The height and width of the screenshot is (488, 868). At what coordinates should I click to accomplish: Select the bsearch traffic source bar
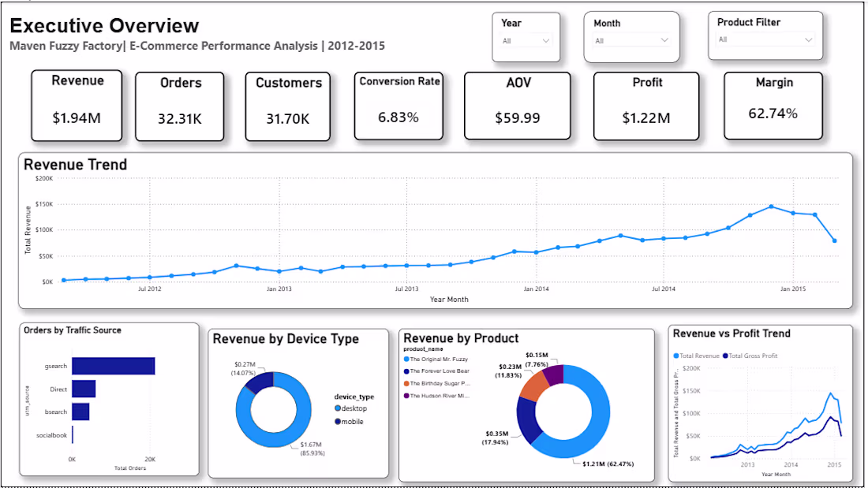80,412
